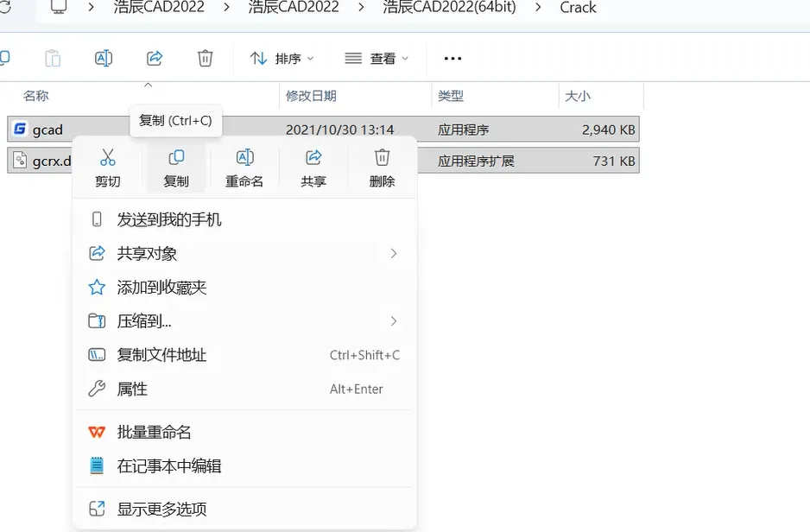Choose 重命名 (rename) in context menu
Viewport: 810px width, 532px height.
click(244, 168)
